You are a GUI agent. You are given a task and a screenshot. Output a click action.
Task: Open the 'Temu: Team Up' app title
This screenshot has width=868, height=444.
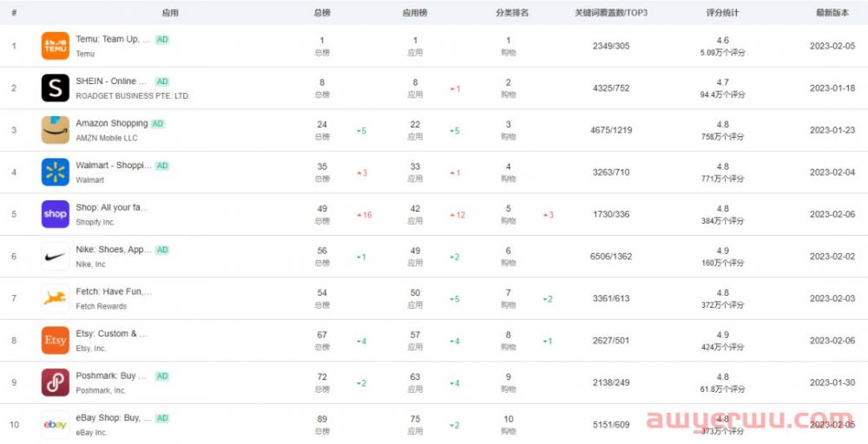[113, 39]
